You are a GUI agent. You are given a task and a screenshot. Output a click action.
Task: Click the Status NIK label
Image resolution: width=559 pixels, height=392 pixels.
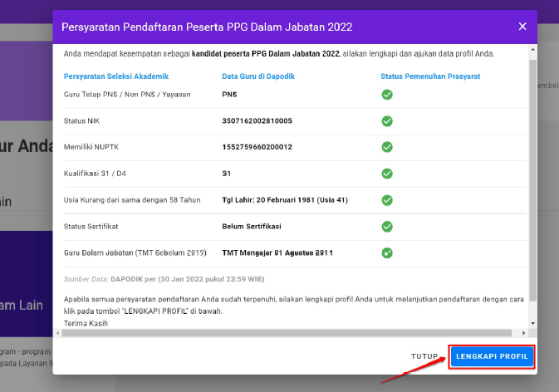[81, 120]
